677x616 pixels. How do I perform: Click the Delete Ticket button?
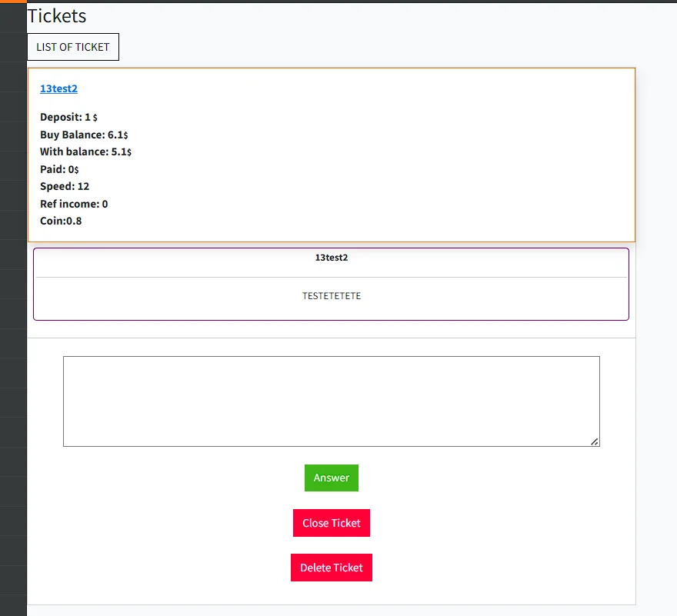(x=331, y=568)
